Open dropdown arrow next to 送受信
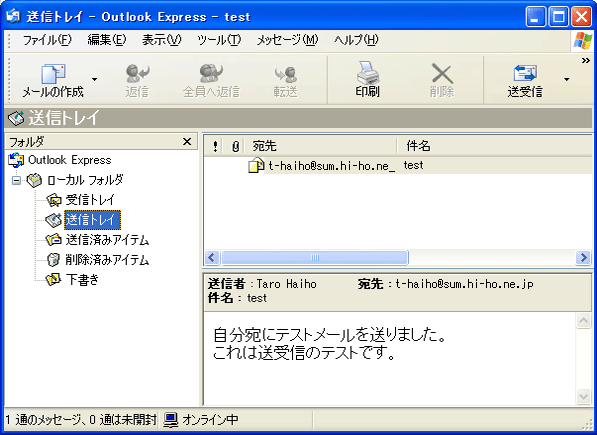The image size is (597, 435). click(567, 80)
